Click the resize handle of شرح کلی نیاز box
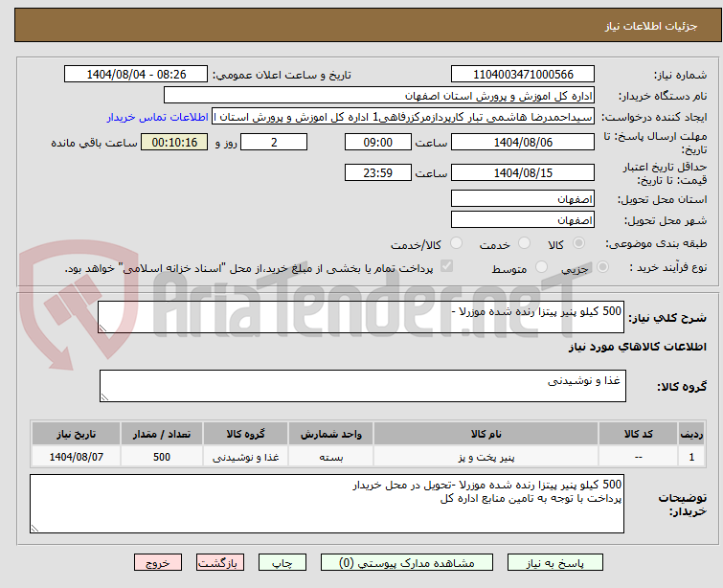 click(x=102, y=328)
